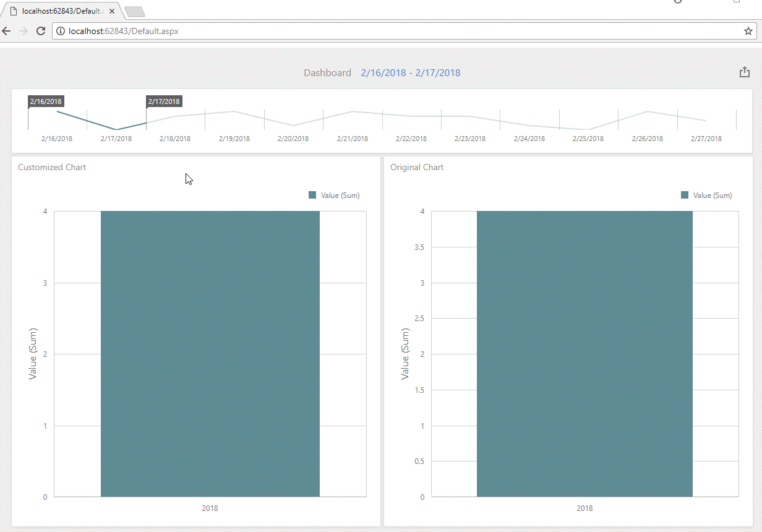Click the 3.5 axis value in Original Chart
This screenshot has width=762, height=532.
pos(419,247)
